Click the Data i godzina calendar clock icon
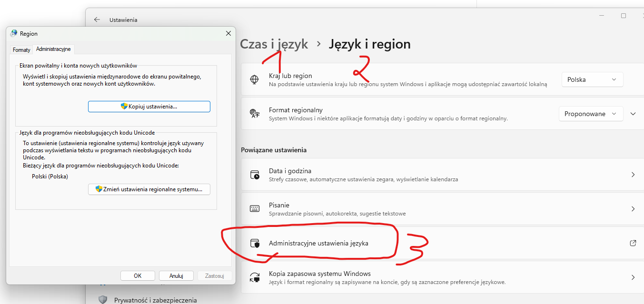Viewport: 644px width, 304px height. coord(255,175)
